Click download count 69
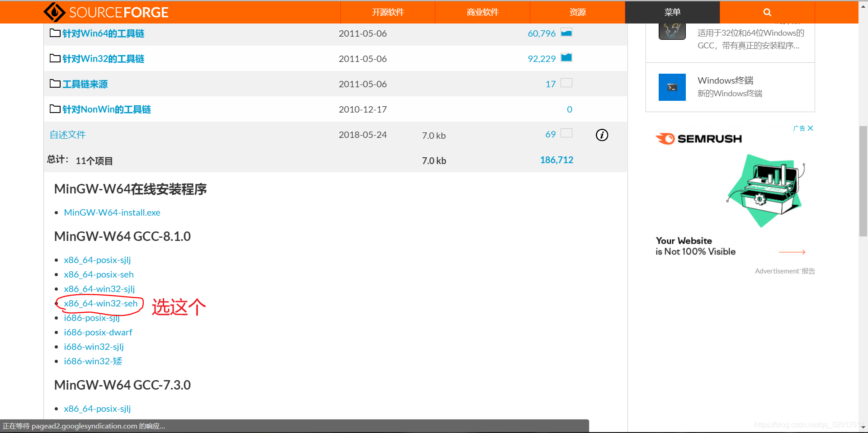This screenshot has width=868, height=433. 551,134
